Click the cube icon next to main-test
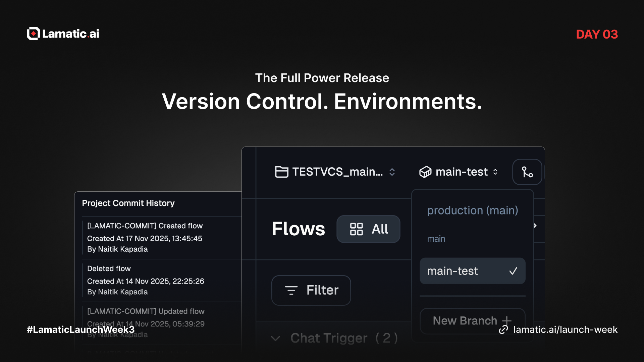 pos(425,172)
